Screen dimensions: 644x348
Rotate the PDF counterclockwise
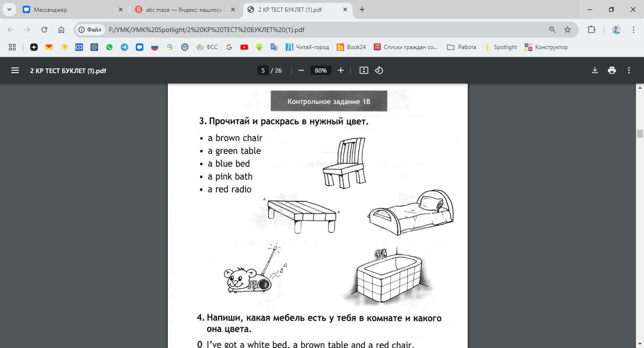[x=379, y=70]
